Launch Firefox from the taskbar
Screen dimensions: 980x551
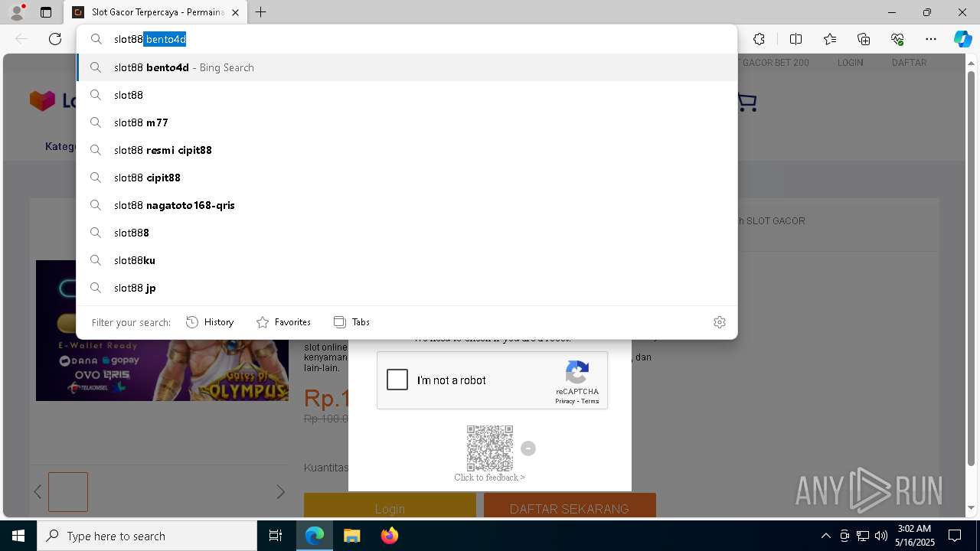point(390,536)
